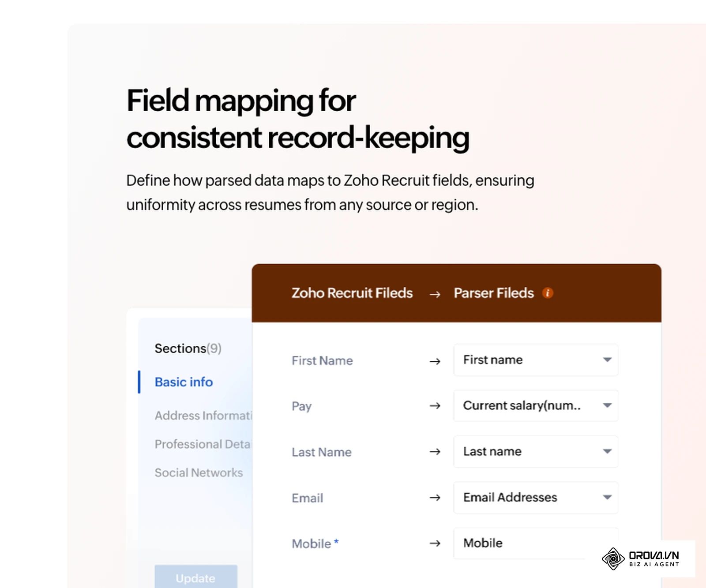Click the Email field label
706x588 pixels.
coord(307,498)
